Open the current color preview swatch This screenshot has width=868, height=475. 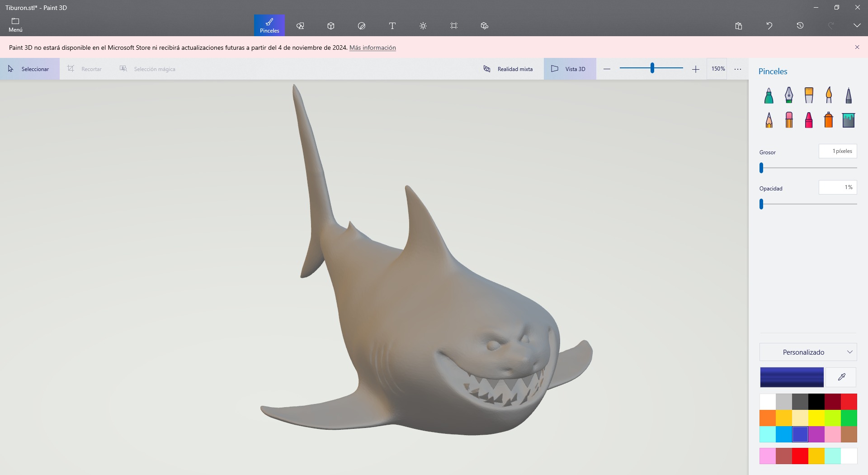[x=792, y=377]
